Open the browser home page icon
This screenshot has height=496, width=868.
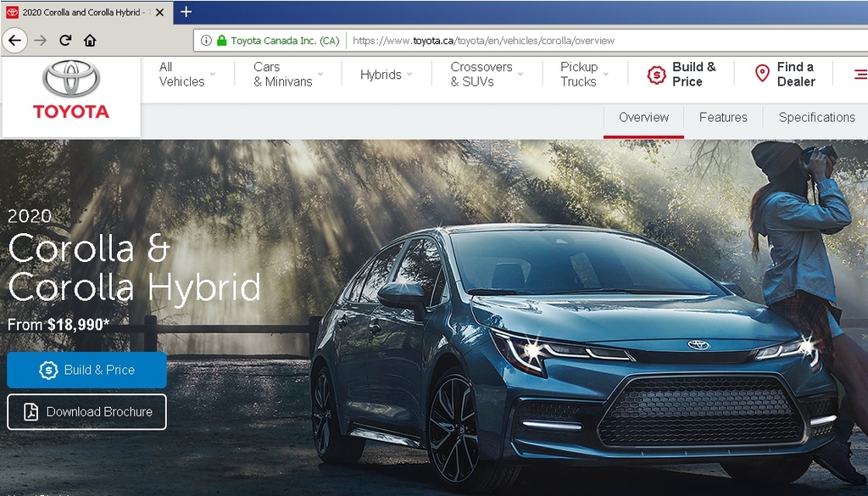[x=90, y=41]
